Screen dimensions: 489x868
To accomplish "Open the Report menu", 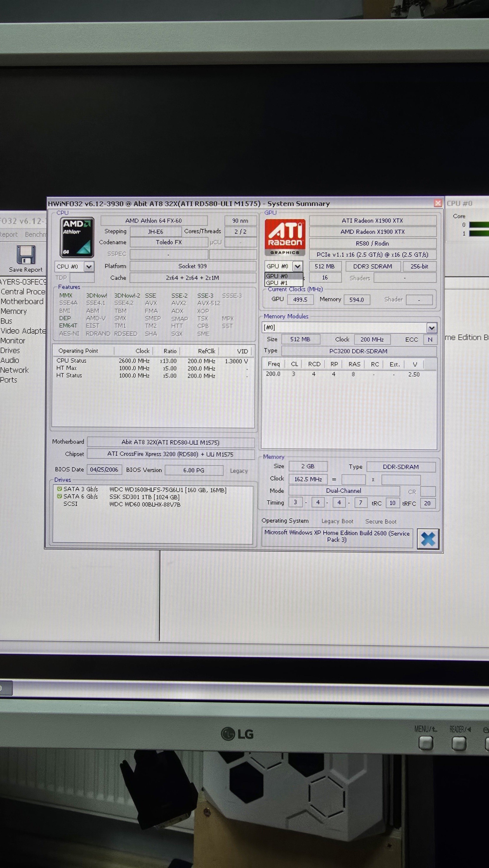I will point(9,235).
